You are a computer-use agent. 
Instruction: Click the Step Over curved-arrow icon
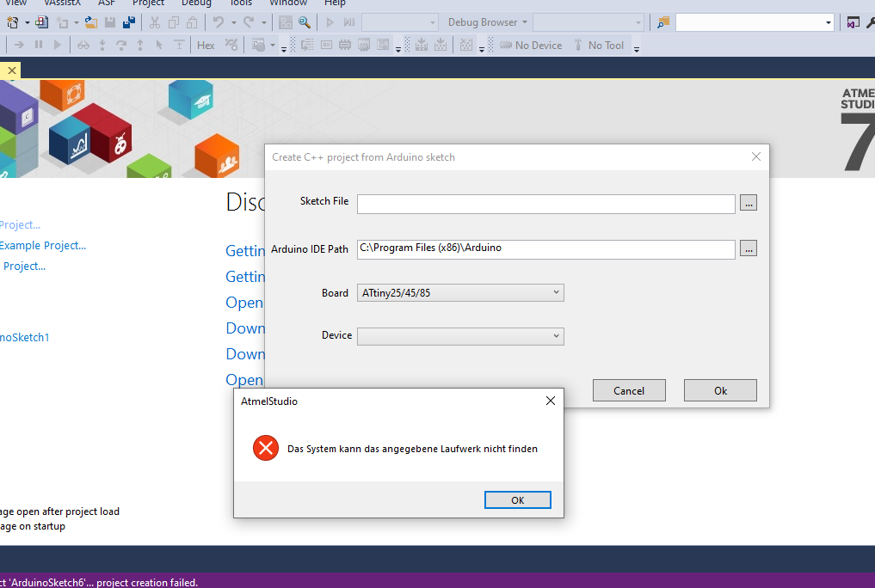(x=121, y=46)
